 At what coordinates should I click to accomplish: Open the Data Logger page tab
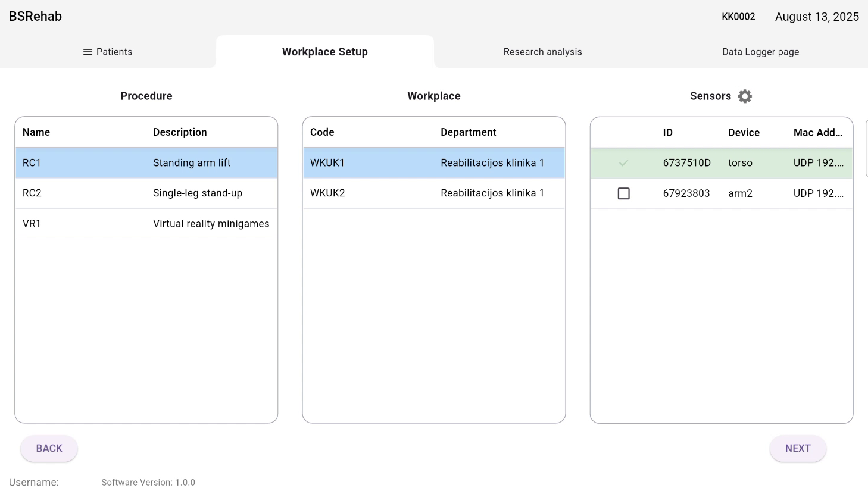[760, 52]
